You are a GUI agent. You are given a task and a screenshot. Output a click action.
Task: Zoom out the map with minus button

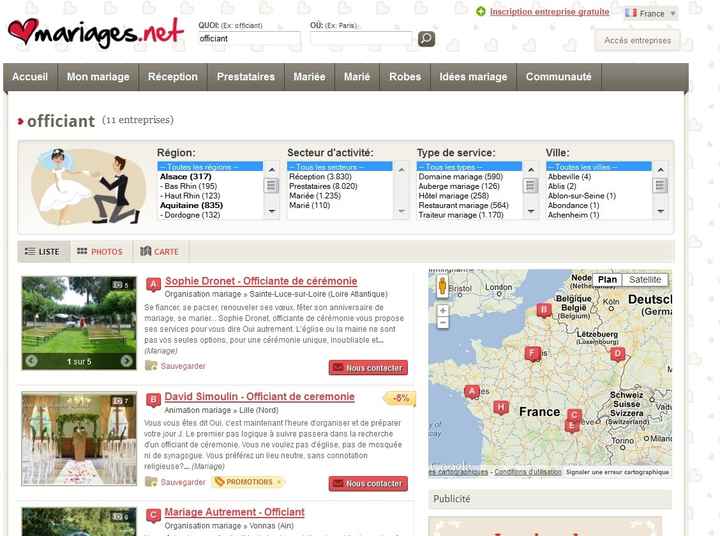pos(443,323)
